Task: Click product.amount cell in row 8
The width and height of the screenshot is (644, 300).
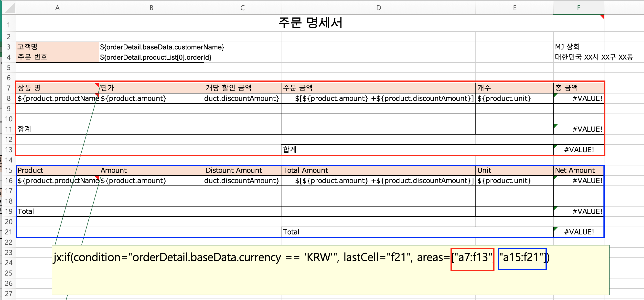Action: pyautogui.click(x=151, y=98)
